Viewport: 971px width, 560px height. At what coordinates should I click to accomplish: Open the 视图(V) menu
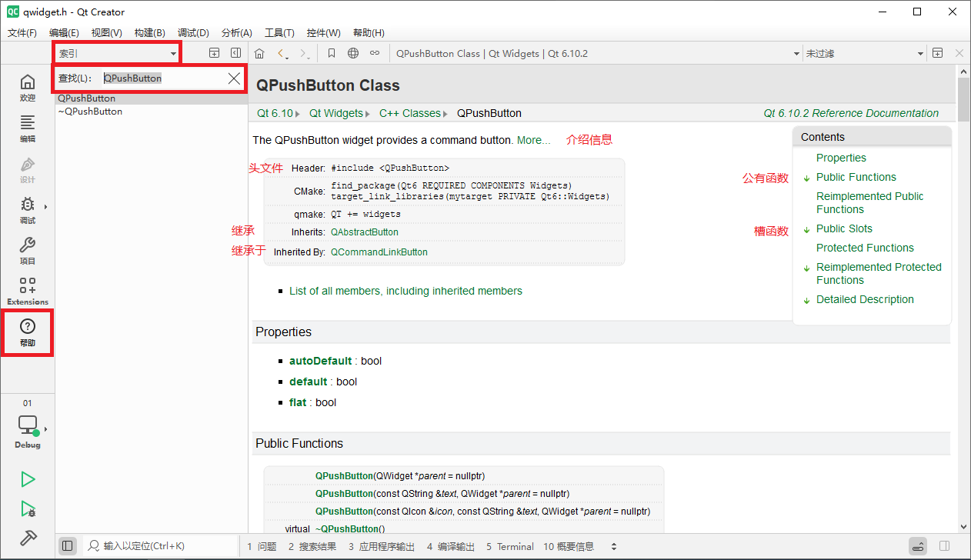[x=106, y=33]
